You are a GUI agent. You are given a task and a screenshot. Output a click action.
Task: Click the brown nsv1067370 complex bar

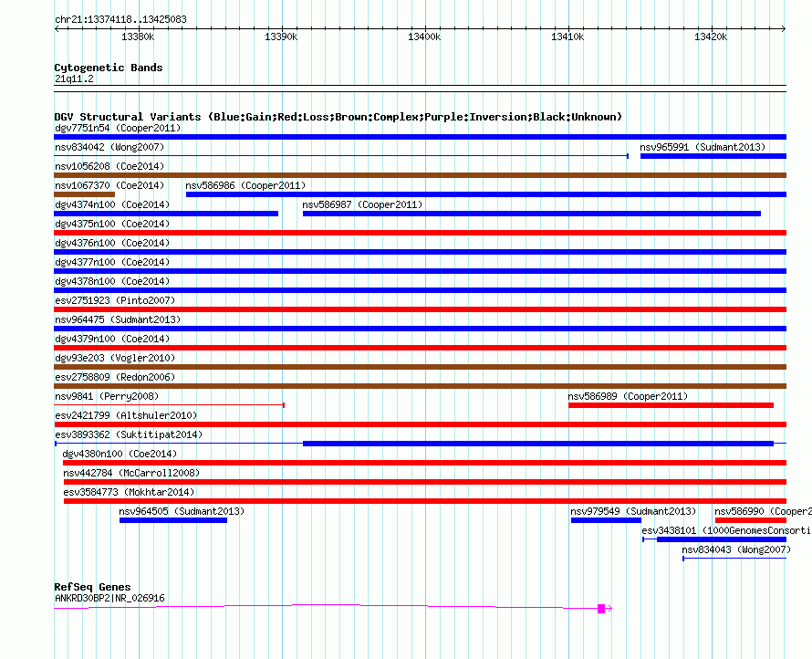[85, 194]
